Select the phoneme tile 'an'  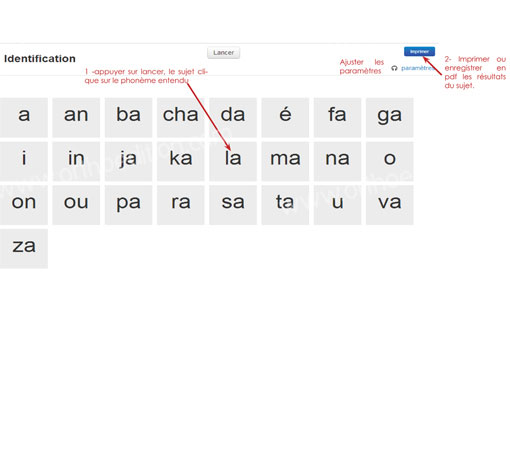pos(76,118)
